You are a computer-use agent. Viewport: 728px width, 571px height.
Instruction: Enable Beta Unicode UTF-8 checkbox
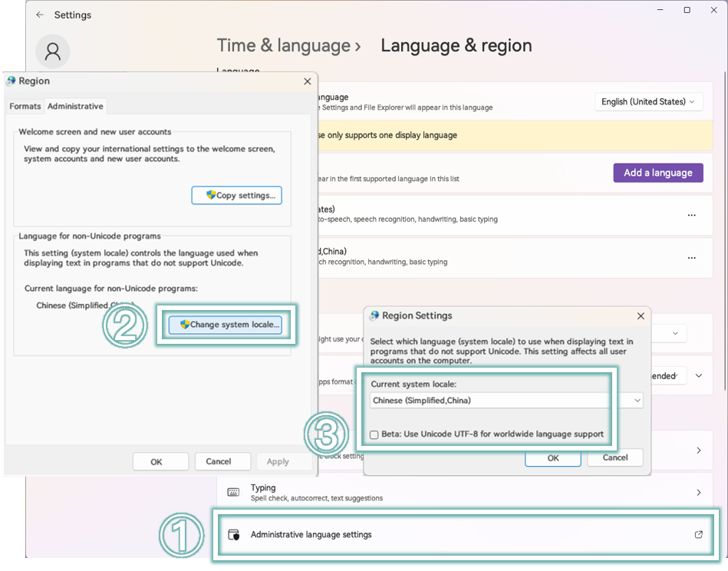pos(374,435)
